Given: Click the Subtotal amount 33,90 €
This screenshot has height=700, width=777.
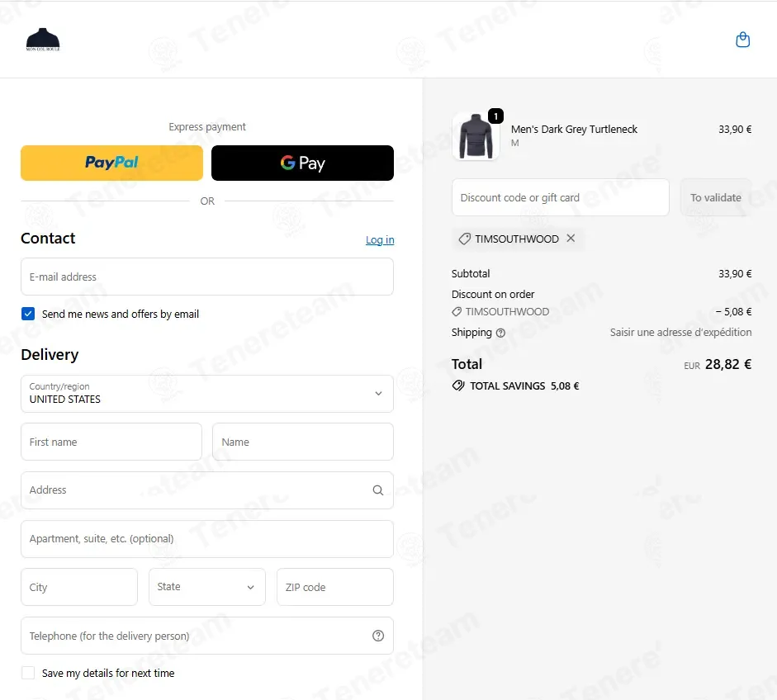Looking at the screenshot, I should pos(735,273).
